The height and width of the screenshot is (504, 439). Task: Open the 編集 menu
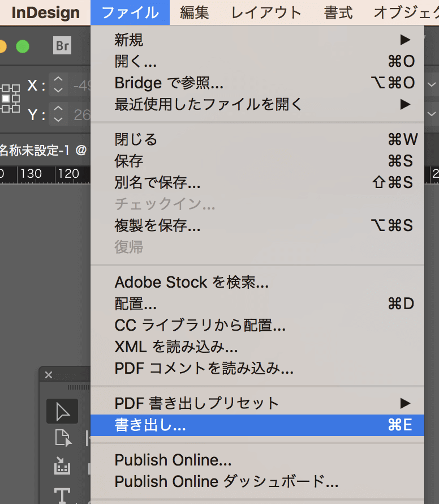click(x=194, y=12)
